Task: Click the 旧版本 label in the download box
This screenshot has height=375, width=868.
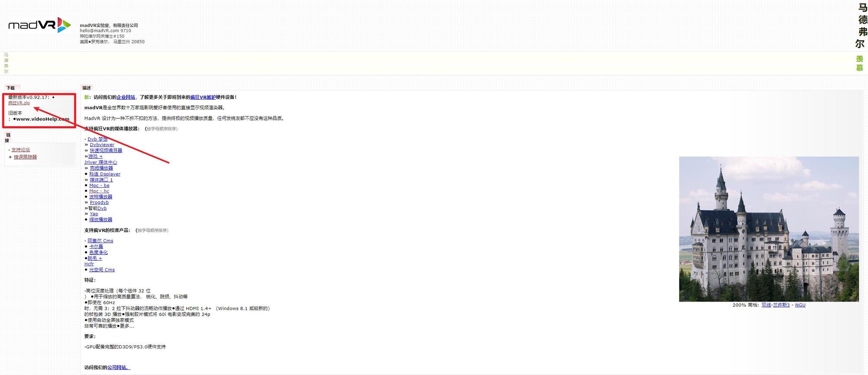Action: click(x=15, y=113)
